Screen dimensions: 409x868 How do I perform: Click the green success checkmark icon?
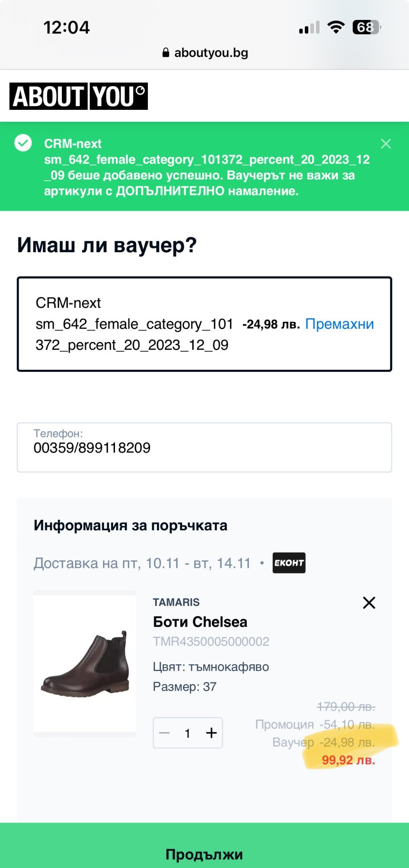coord(23,143)
